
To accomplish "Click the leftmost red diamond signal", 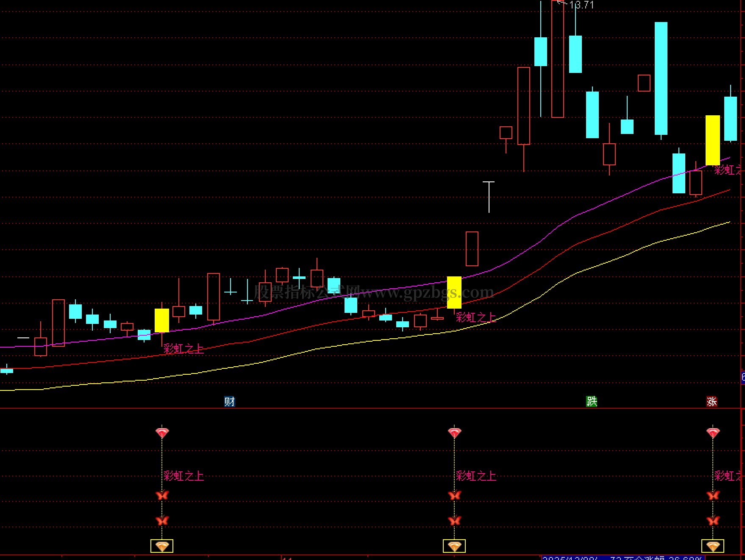I will (162, 433).
